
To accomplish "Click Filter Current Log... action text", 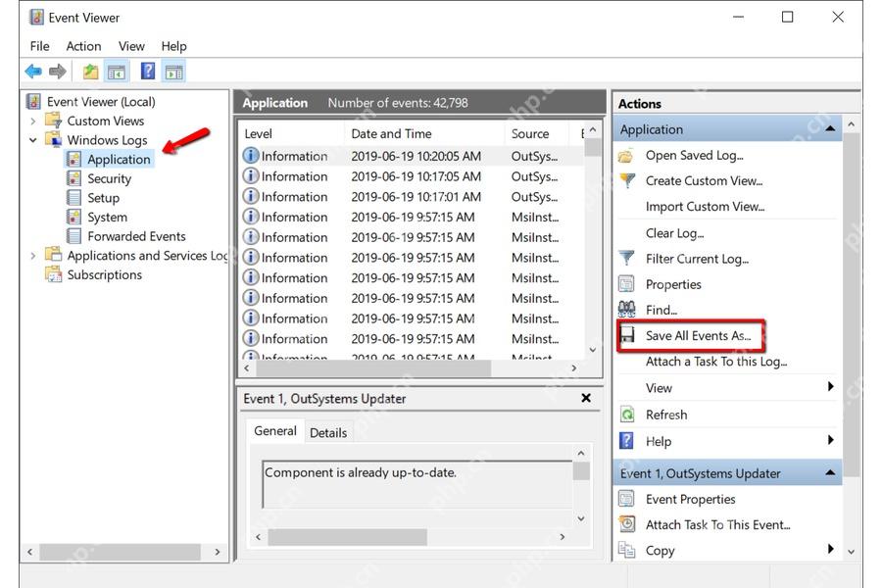I will [x=698, y=259].
